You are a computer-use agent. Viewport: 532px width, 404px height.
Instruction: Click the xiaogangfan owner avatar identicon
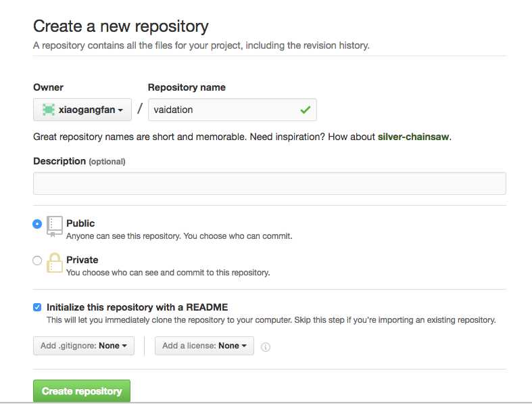(49, 110)
